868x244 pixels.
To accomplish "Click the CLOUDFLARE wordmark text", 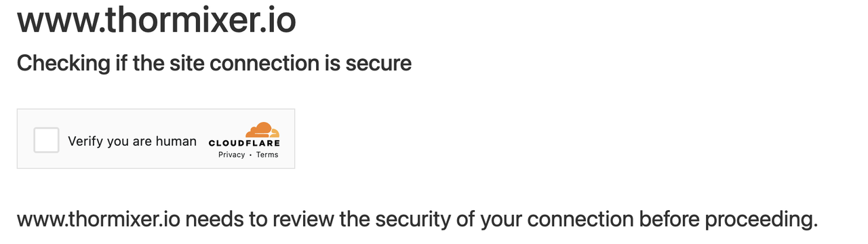I will point(244,143).
